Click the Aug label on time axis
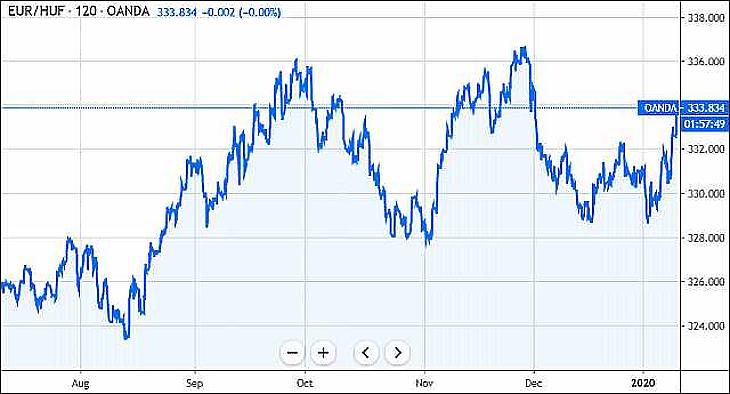 (81, 383)
